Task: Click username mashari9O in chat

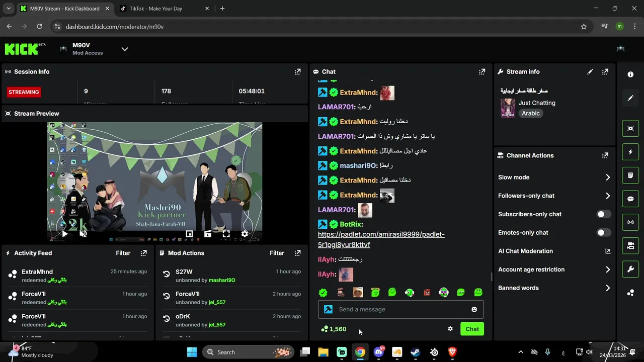Action: [x=358, y=165]
